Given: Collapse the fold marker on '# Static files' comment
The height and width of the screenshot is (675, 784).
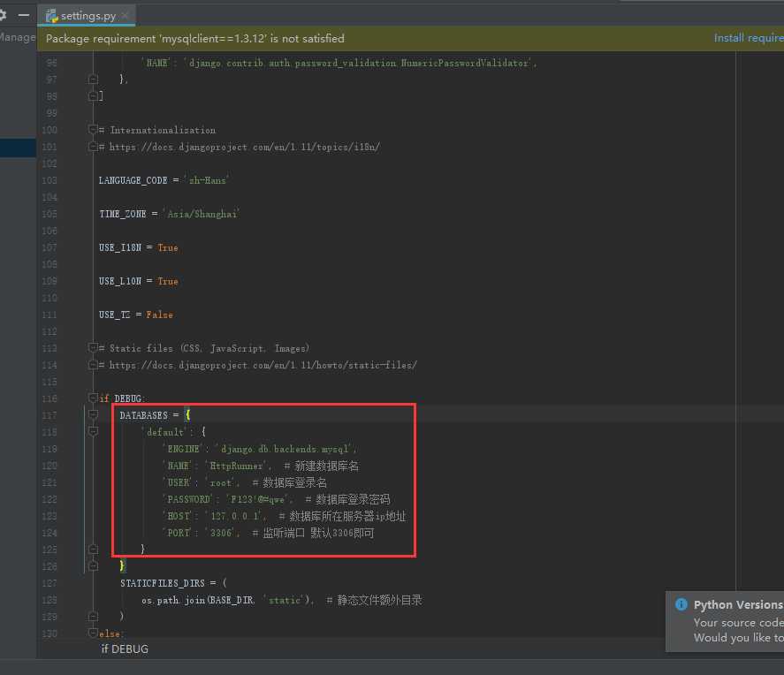Looking at the screenshot, I should (x=93, y=348).
